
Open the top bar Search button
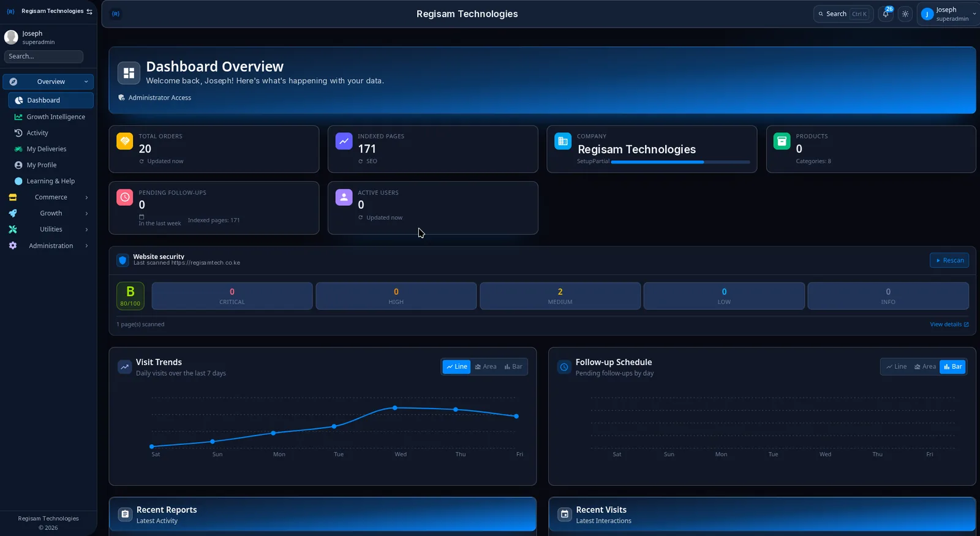pyautogui.click(x=843, y=14)
